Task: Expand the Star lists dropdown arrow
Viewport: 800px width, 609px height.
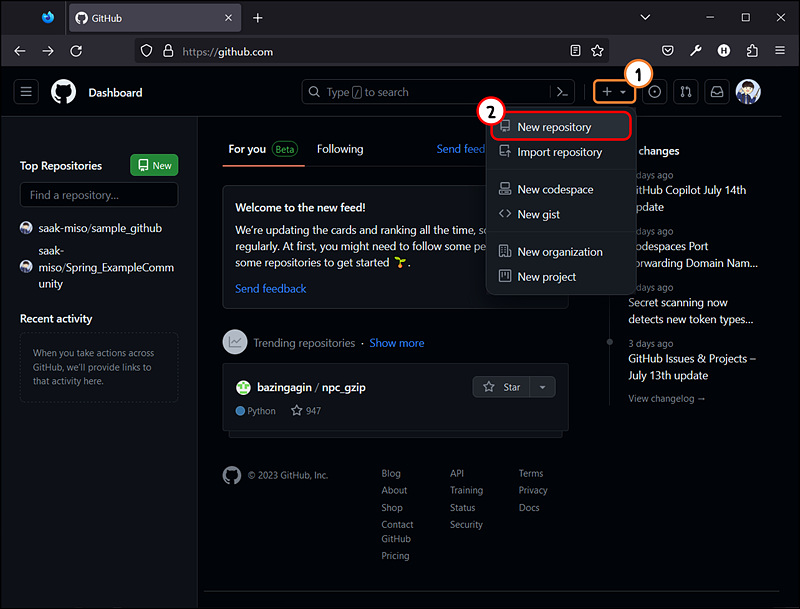Action: pos(542,387)
